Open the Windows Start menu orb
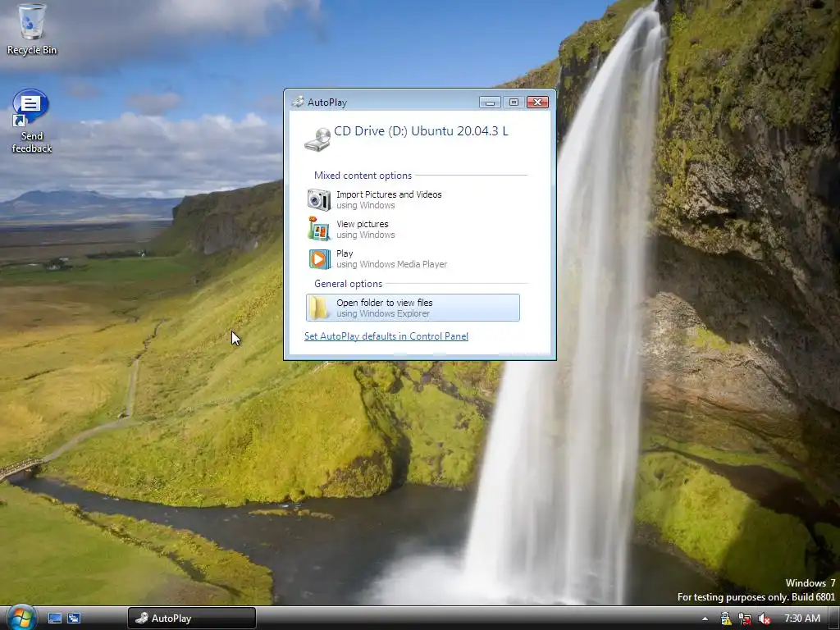This screenshot has width=840, height=630. coord(21,618)
